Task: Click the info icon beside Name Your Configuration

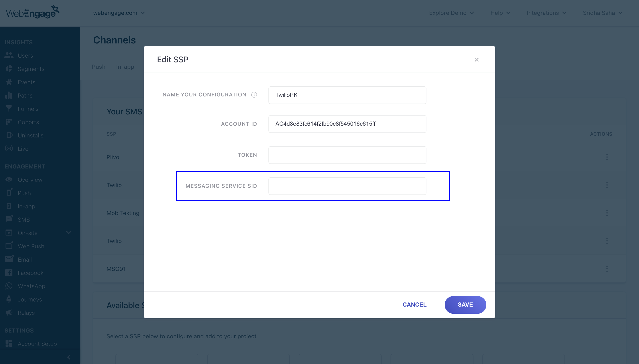Action: point(254,95)
